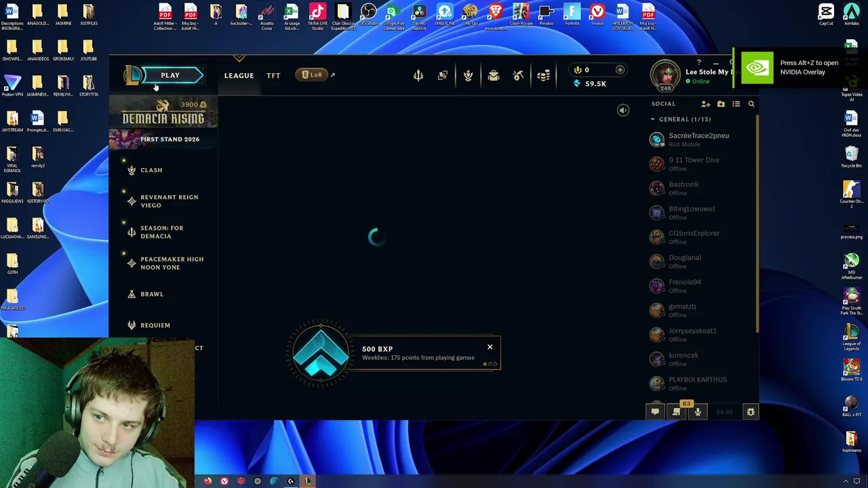The image size is (868, 488).
Task: Open Clash Royale desktop shortcut
Action: tap(521, 15)
